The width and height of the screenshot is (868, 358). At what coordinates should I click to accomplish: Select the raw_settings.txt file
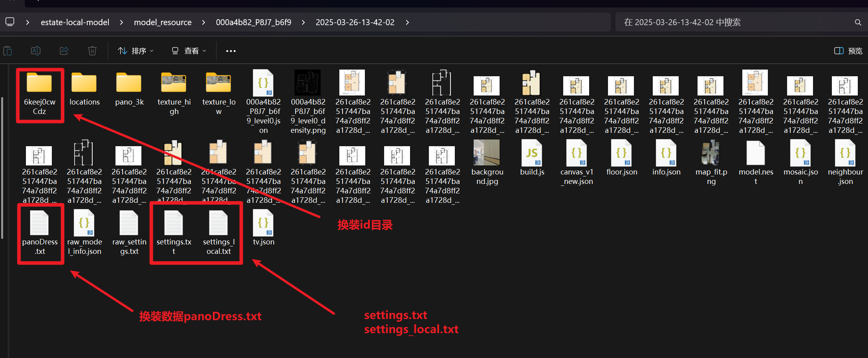(129, 233)
